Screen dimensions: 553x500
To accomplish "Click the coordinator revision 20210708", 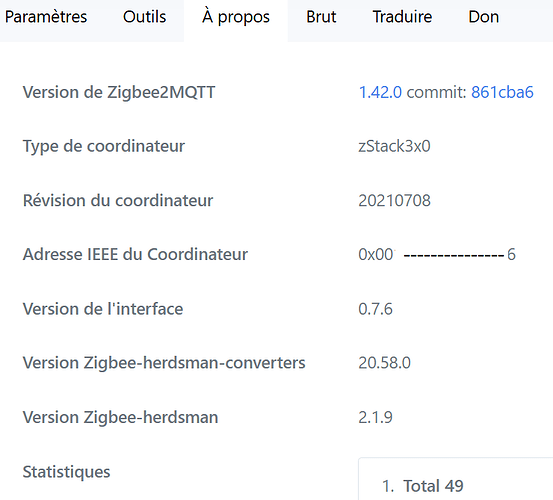I will [x=394, y=201].
